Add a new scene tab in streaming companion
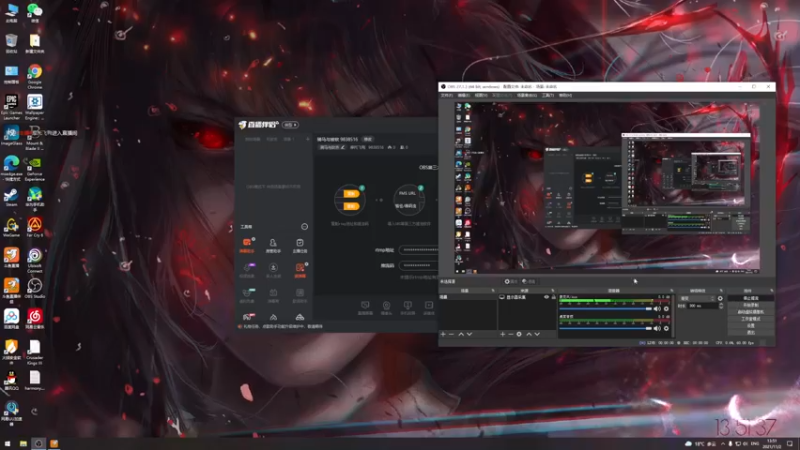This screenshot has width=800, height=450. [307, 139]
